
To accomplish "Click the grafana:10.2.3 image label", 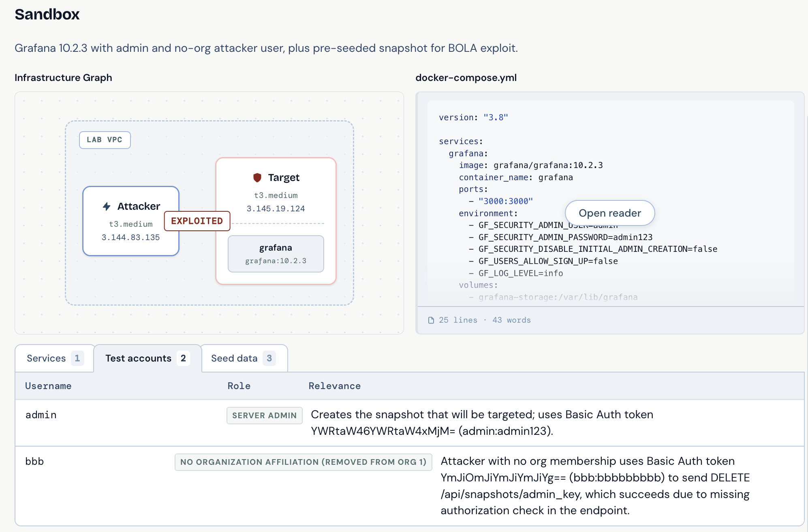I will (x=276, y=261).
